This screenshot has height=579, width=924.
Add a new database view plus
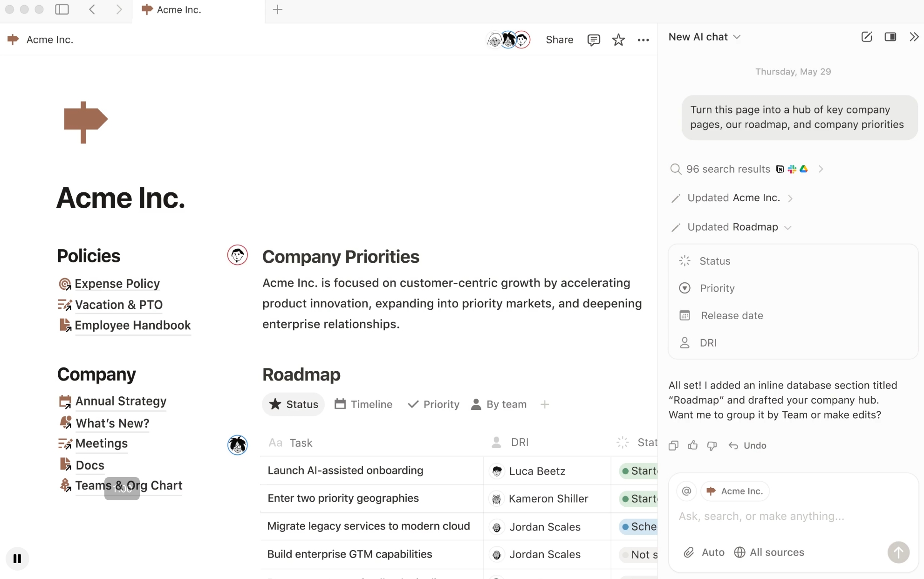click(545, 404)
